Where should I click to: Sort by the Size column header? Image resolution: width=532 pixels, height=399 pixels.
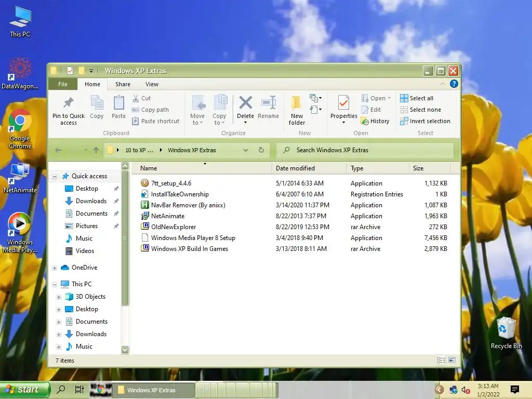coord(430,168)
